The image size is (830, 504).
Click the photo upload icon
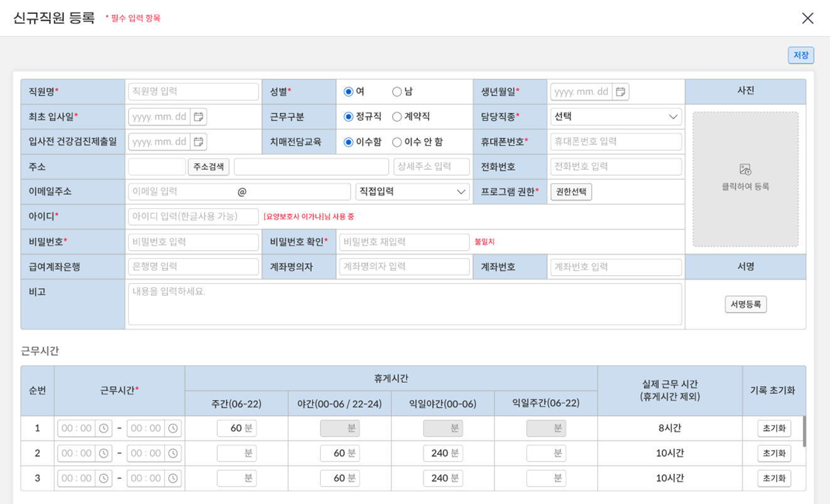click(745, 169)
